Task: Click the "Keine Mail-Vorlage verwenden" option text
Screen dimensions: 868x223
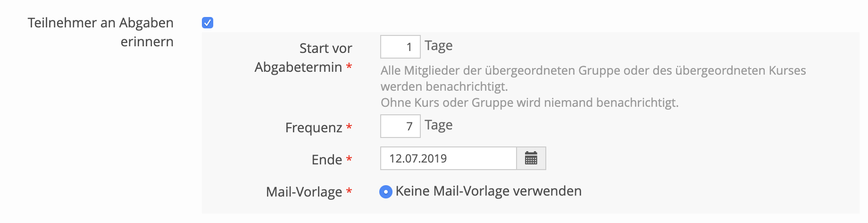Action: point(488,191)
